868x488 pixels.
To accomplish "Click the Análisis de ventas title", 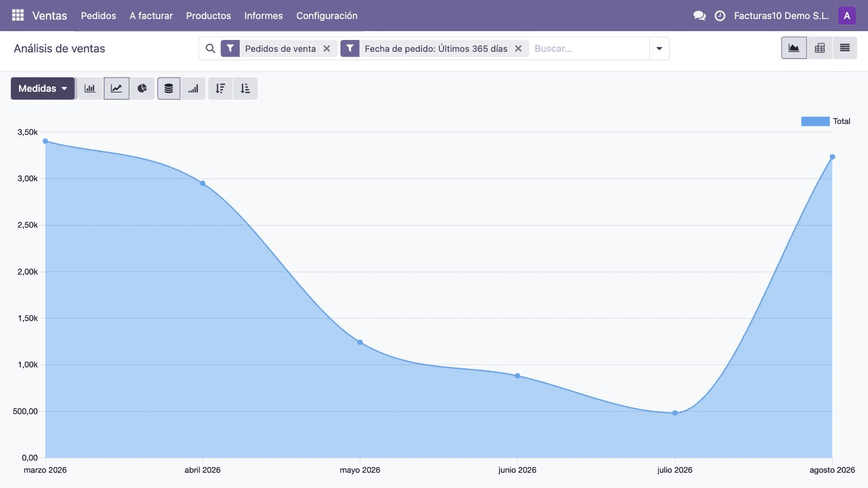I will (60, 49).
